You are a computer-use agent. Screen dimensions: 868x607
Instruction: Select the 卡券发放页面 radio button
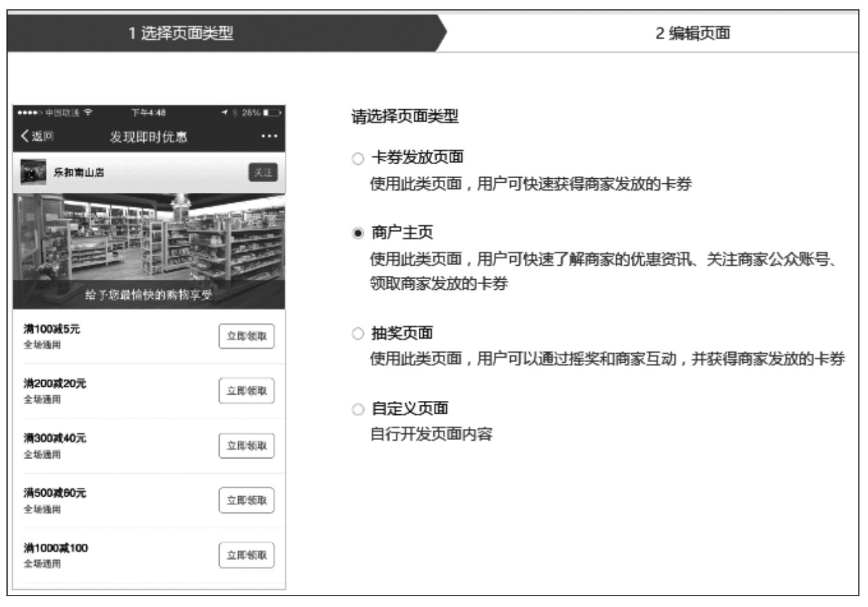click(358, 159)
